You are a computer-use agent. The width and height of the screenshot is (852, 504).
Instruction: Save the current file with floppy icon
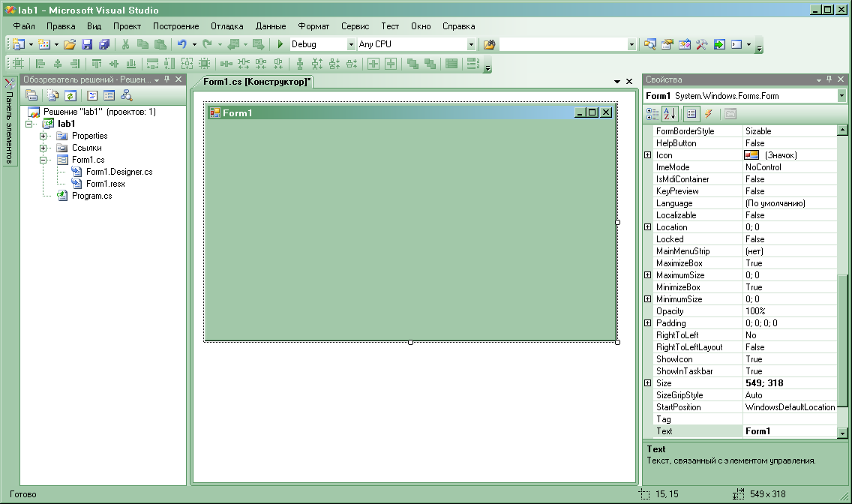[87, 44]
